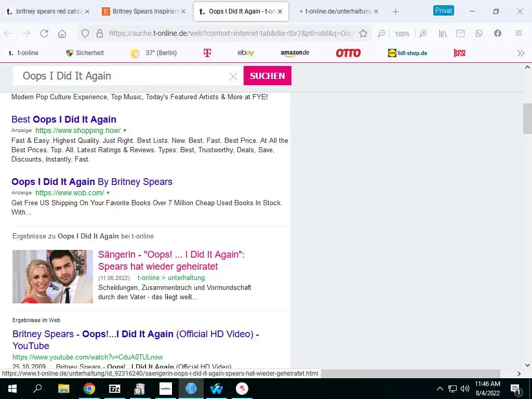
Task: Click the forward navigation arrow
Action: 26,33
